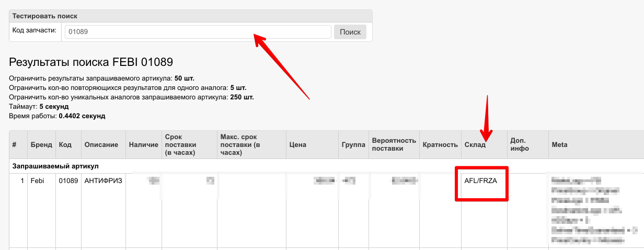Click the Наличие column header
The height and width of the screenshot is (250, 644).
(143, 144)
